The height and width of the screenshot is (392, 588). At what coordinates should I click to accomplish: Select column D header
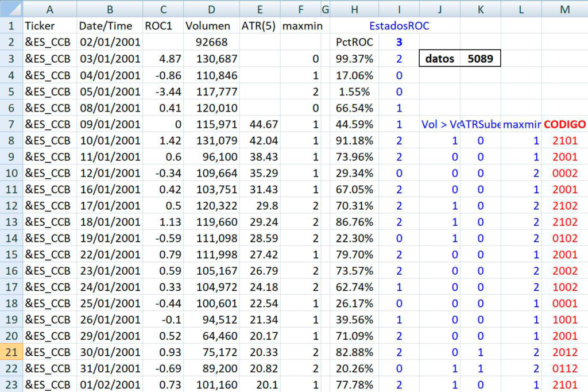pos(211,9)
